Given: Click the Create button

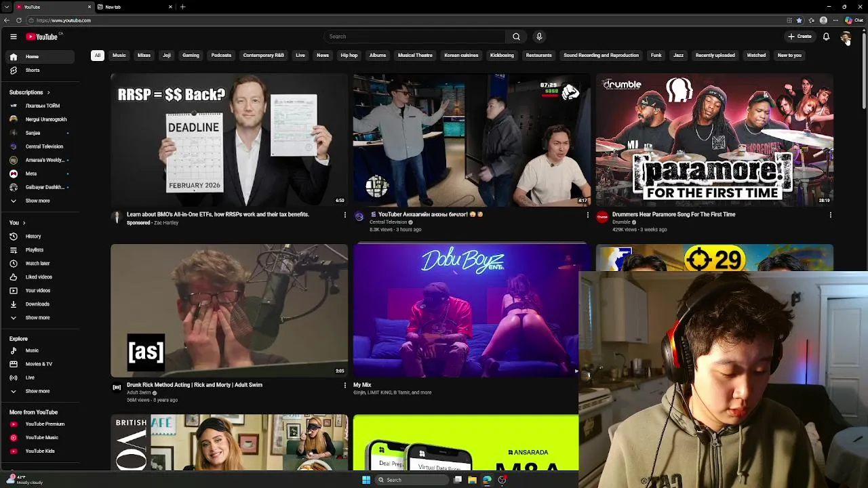Looking at the screenshot, I should click(x=800, y=37).
